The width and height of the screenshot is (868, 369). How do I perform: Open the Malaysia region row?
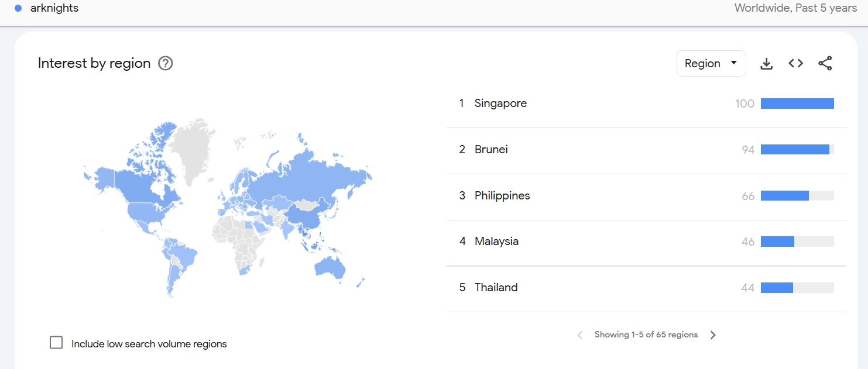(646, 242)
